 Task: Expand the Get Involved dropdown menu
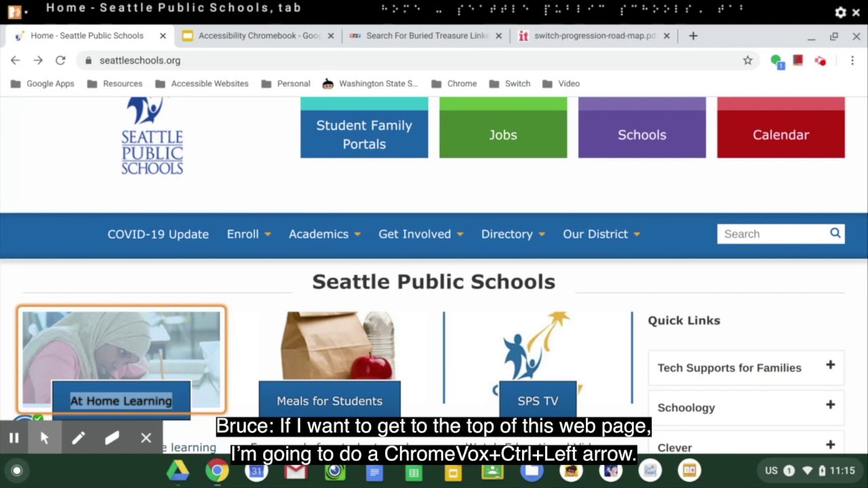(x=421, y=234)
